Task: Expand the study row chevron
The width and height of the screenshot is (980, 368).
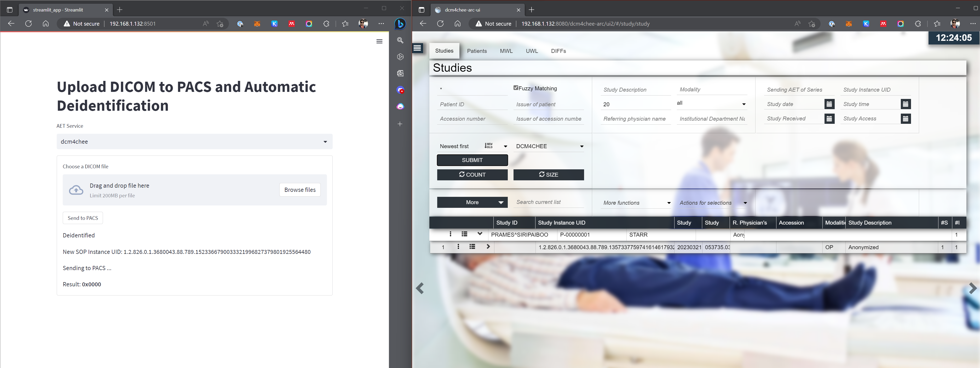Action: pyautogui.click(x=488, y=247)
